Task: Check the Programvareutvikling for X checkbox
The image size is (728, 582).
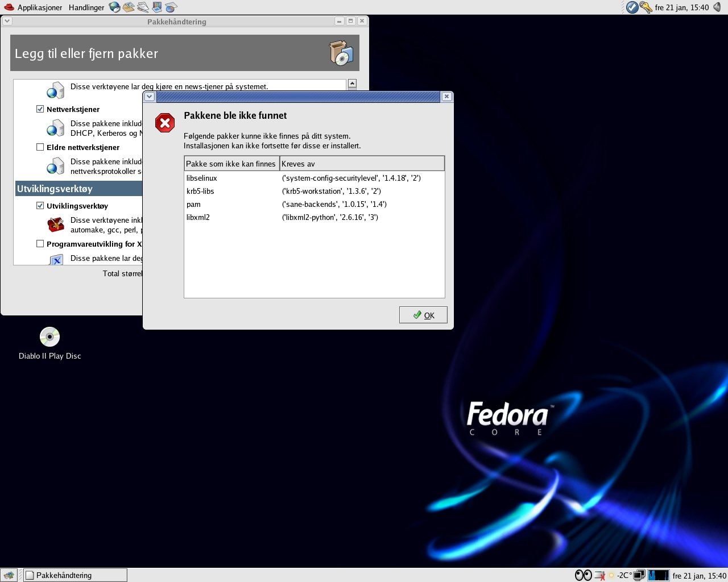Action: tap(40, 244)
